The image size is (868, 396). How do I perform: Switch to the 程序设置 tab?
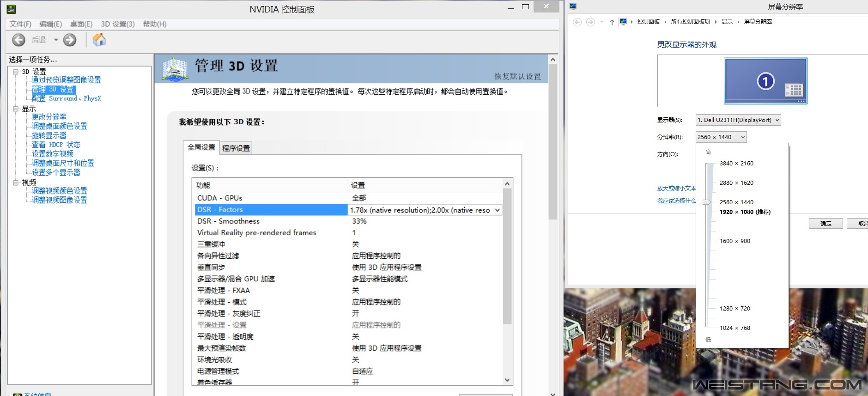236,148
